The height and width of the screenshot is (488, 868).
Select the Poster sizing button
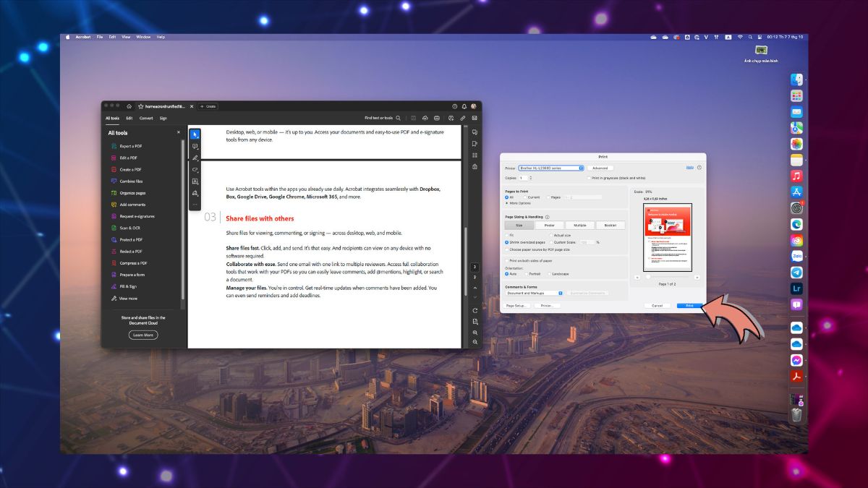[x=550, y=226]
